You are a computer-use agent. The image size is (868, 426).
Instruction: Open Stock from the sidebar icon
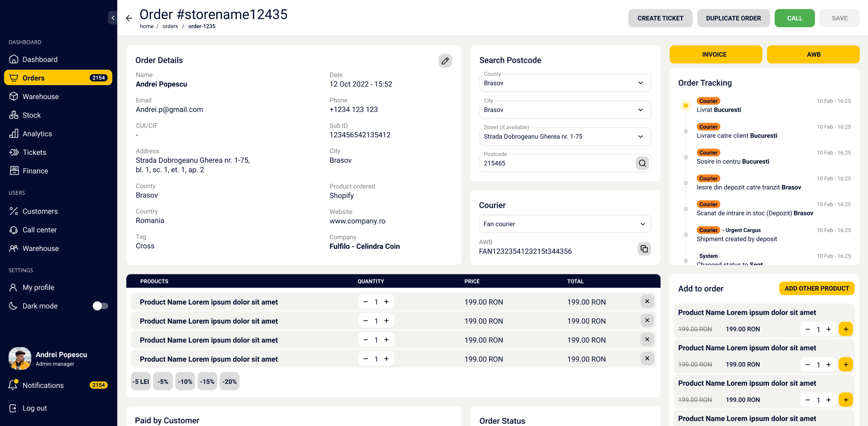[x=14, y=115]
